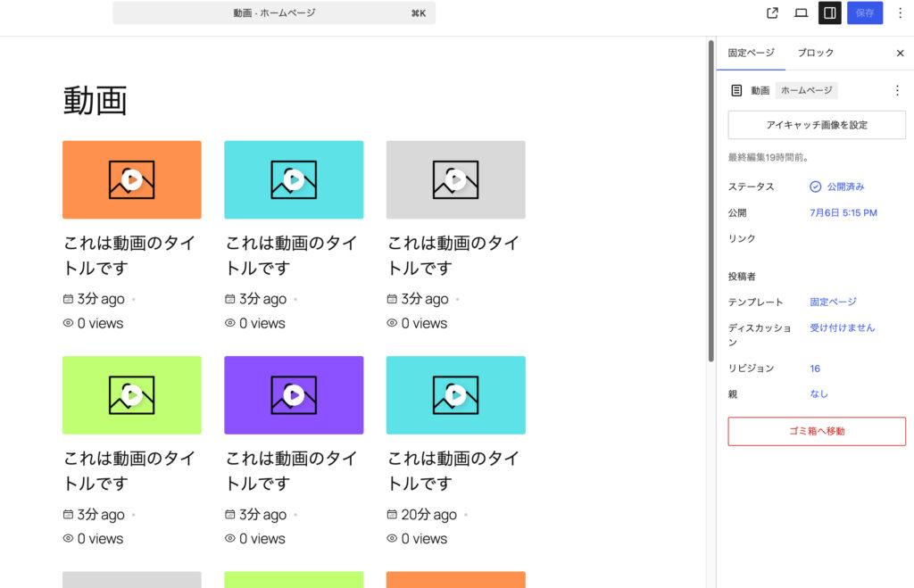Click the ステータス label
914x588 pixels.
(751, 186)
